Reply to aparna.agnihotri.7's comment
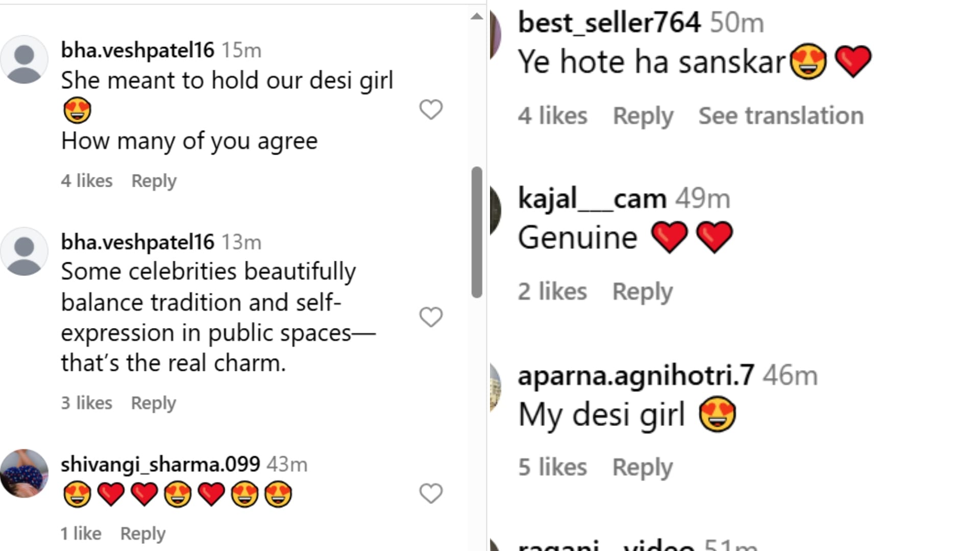 tap(642, 467)
